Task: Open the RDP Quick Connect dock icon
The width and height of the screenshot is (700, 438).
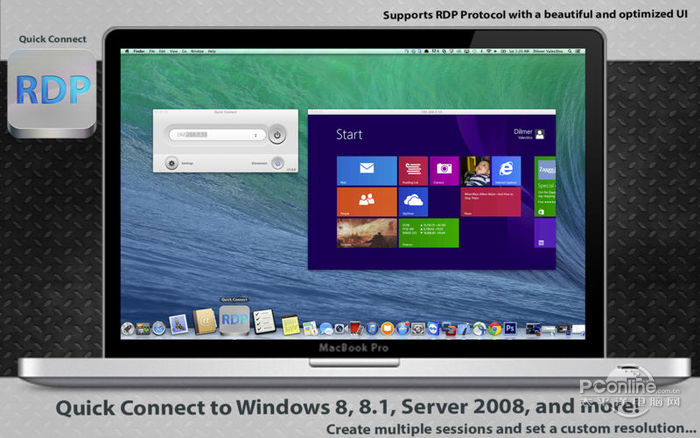Action: click(x=234, y=320)
